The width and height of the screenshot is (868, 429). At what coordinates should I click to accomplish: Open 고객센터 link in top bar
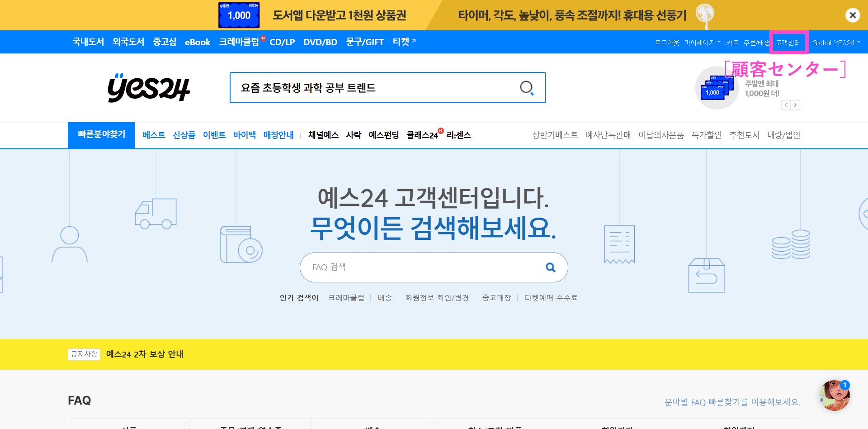pos(788,43)
